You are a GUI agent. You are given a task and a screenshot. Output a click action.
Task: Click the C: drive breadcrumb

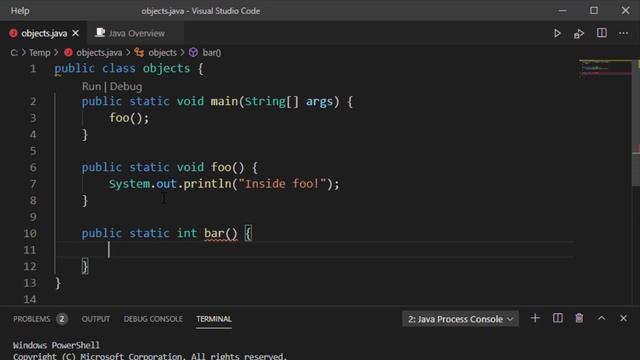14,53
